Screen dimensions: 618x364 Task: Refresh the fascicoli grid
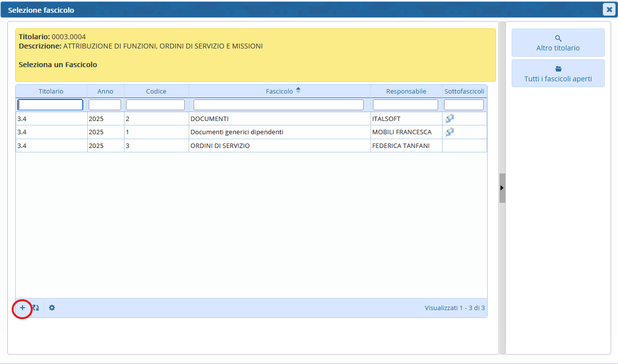(36, 308)
